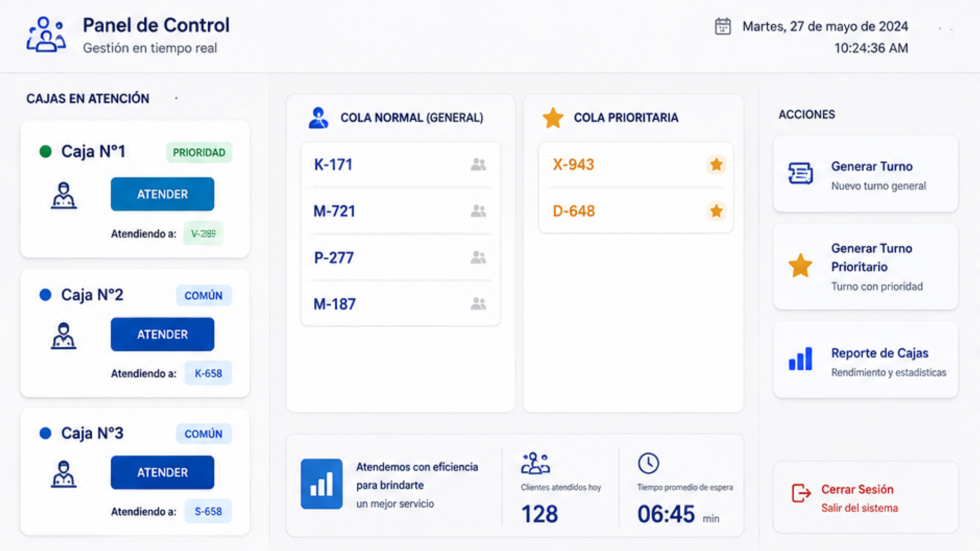The image size is (980, 551).
Task: Click the group icon on row M-187
Action: (478, 304)
